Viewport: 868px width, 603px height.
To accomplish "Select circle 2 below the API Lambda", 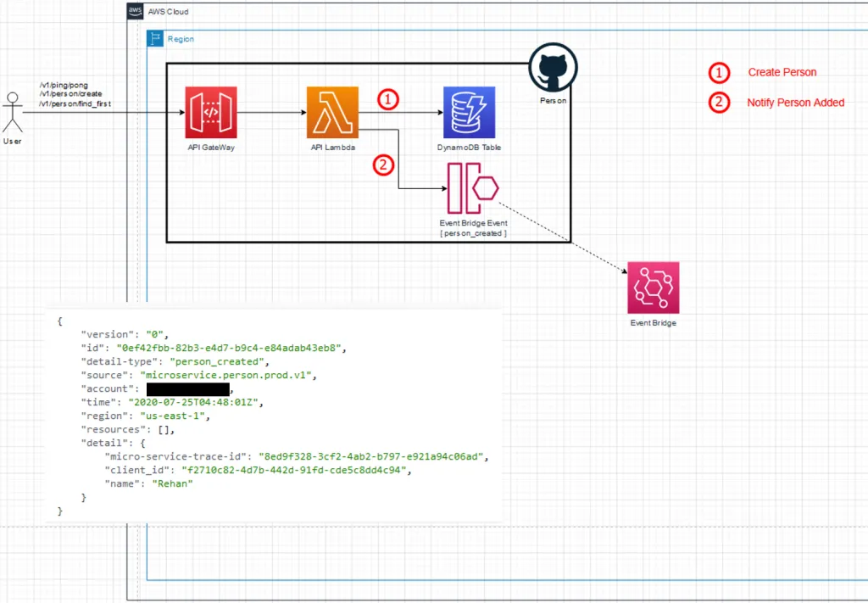I will pos(384,165).
